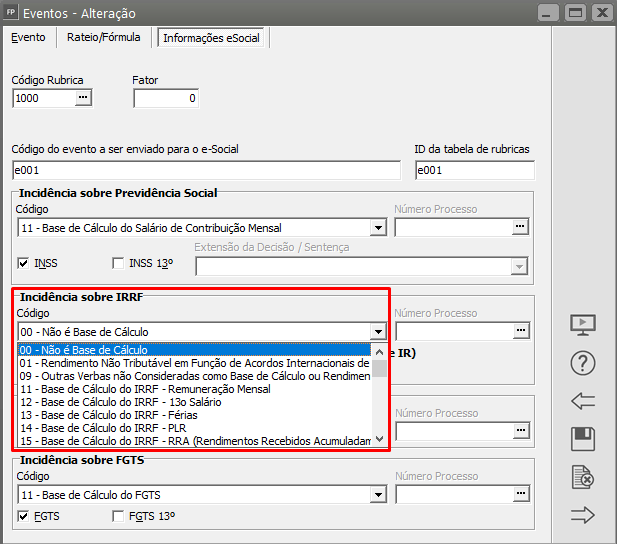Open Número Processo lookup in IRRF section
The width and height of the screenshot is (617, 544).
tap(521, 330)
